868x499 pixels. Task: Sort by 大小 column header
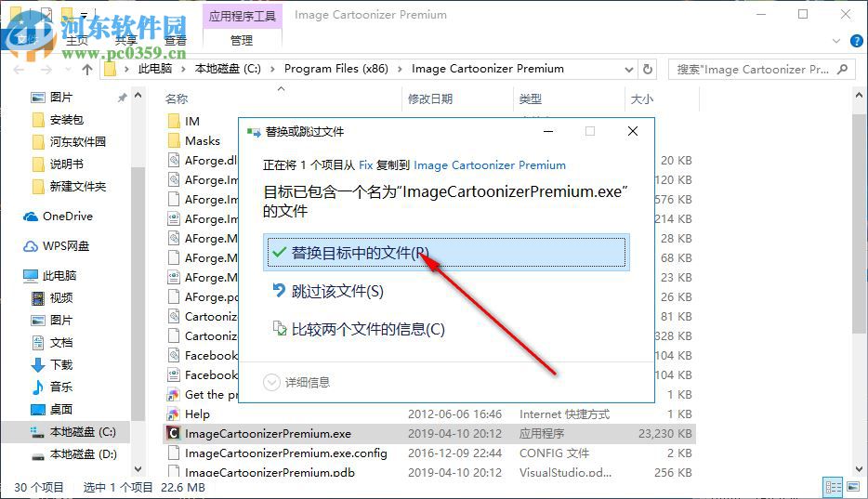642,99
